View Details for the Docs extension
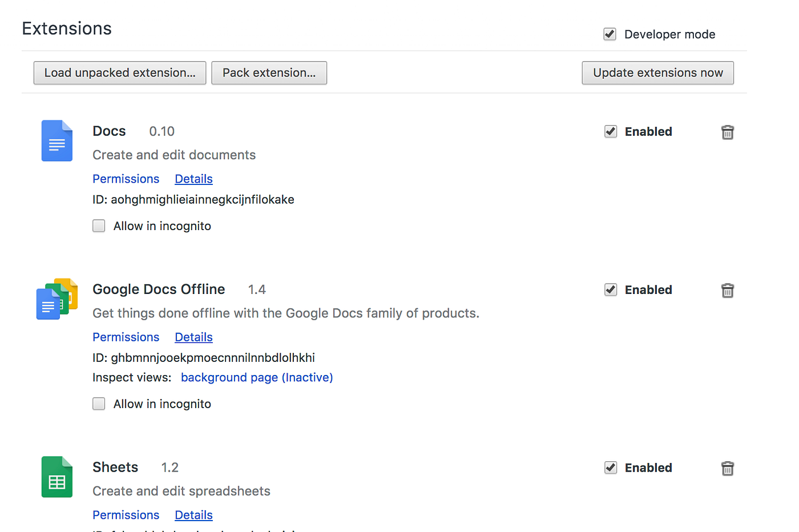 (193, 179)
